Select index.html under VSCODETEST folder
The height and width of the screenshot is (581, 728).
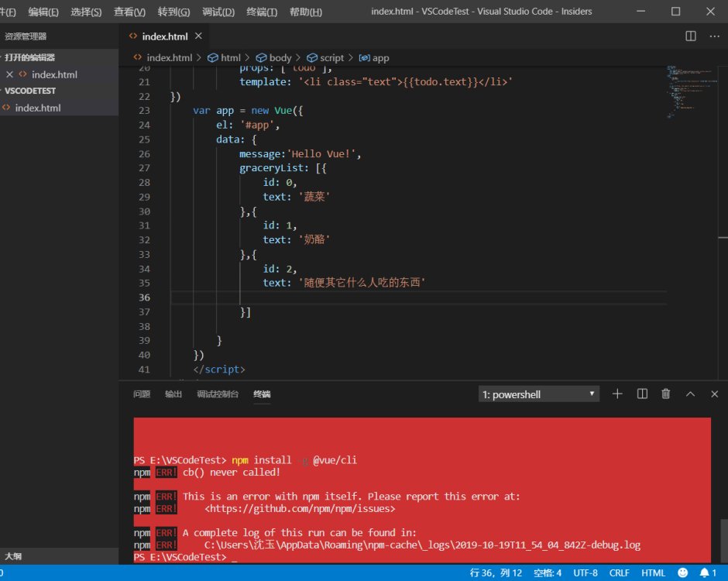[x=37, y=108]
